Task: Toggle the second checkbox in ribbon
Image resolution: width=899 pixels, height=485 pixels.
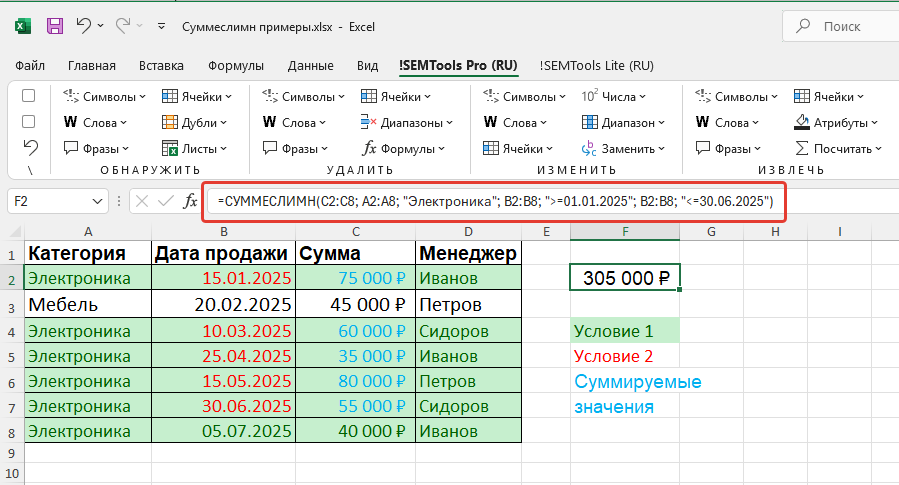Action: [x=29, y=122]
